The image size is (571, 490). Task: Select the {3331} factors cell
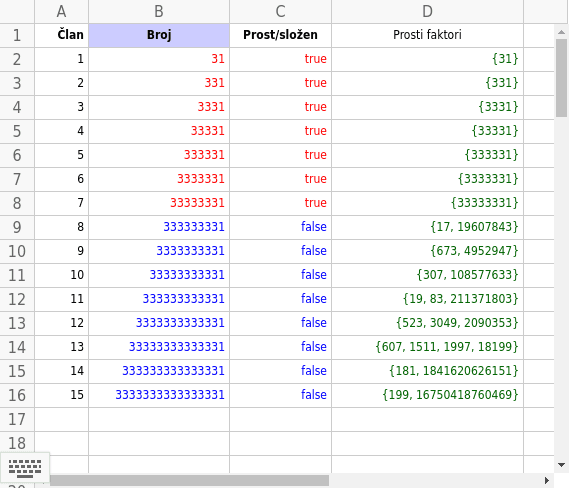(428, 108)
